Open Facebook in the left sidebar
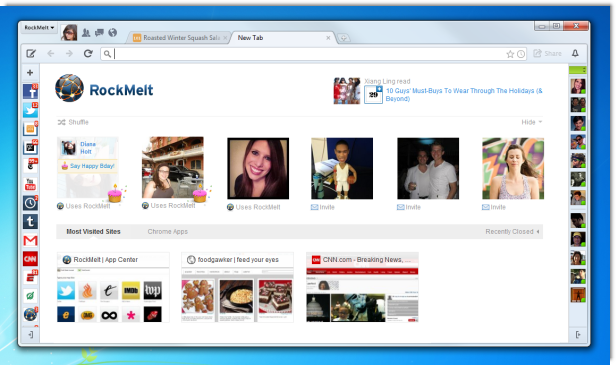This screenshot has width=616, height=365. tap(30, 91)
